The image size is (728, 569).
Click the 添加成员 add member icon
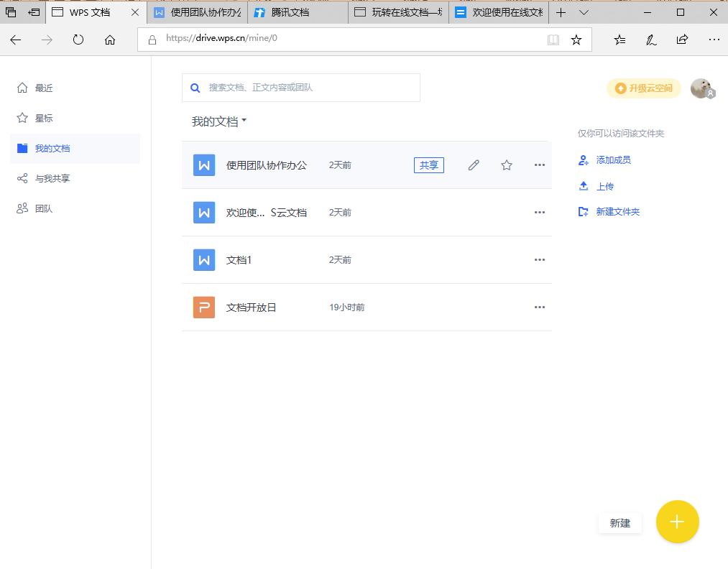[584, 160]
